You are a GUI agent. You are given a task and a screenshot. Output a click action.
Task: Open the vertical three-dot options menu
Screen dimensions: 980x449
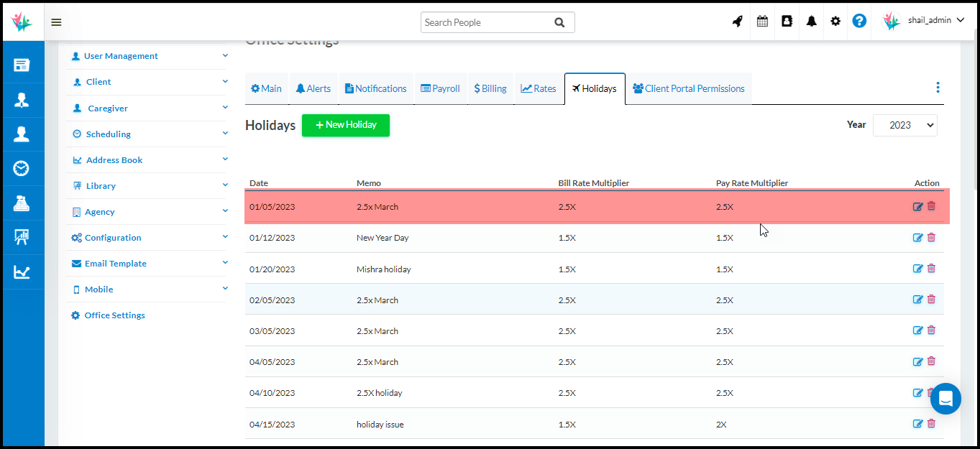(x=938, y=88)
